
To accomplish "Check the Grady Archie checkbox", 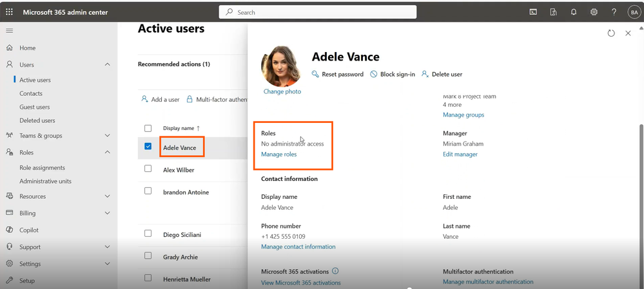I will click(x=148, y=256).
